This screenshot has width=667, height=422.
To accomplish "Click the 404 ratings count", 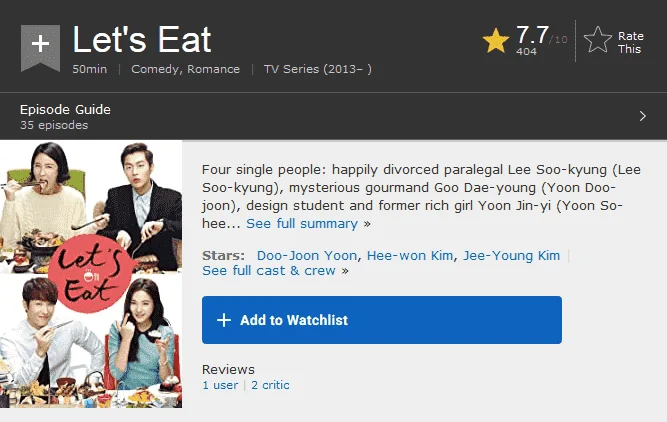I will 526,51.
